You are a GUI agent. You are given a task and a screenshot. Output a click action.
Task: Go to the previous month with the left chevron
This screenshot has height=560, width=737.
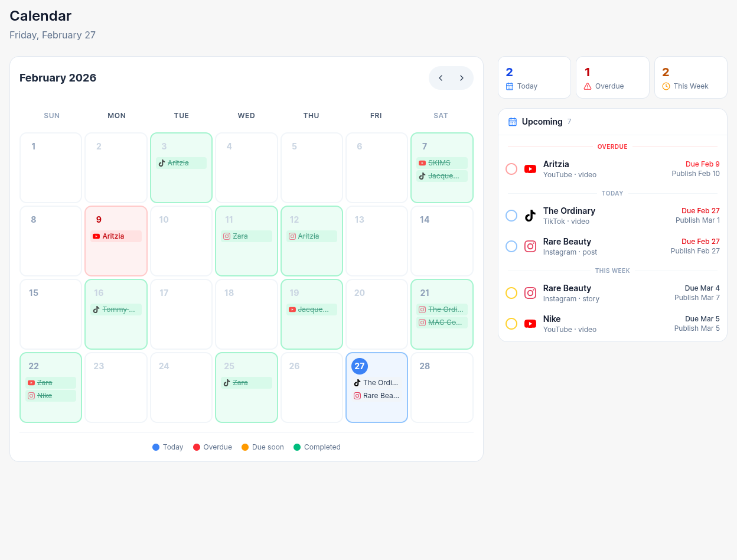tap(441, 77)
